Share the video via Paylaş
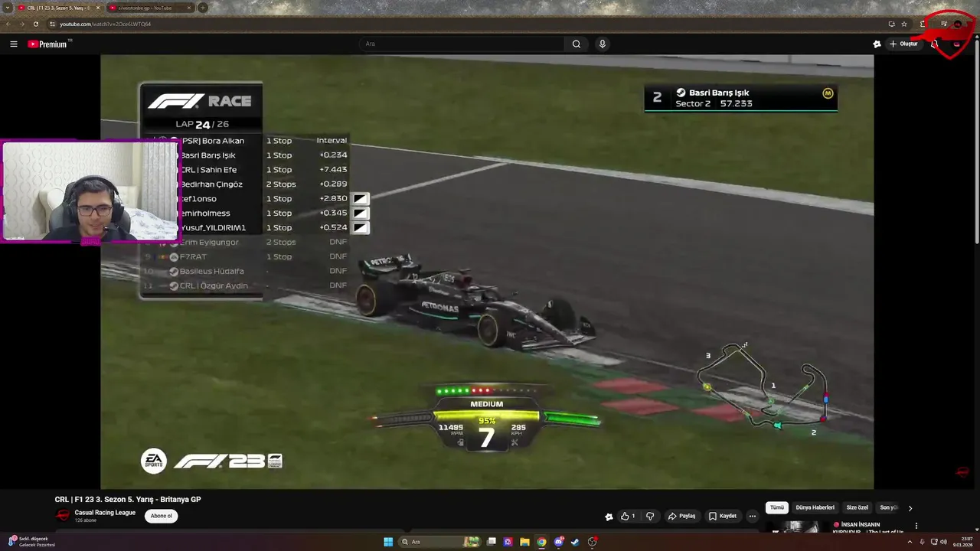 pos(681,517)
